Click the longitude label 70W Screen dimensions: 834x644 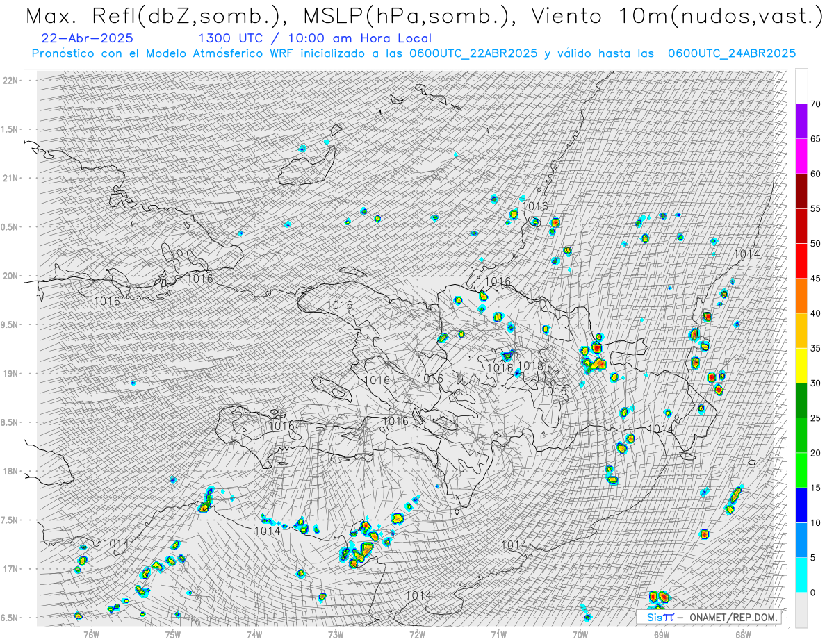pos(580,634)
